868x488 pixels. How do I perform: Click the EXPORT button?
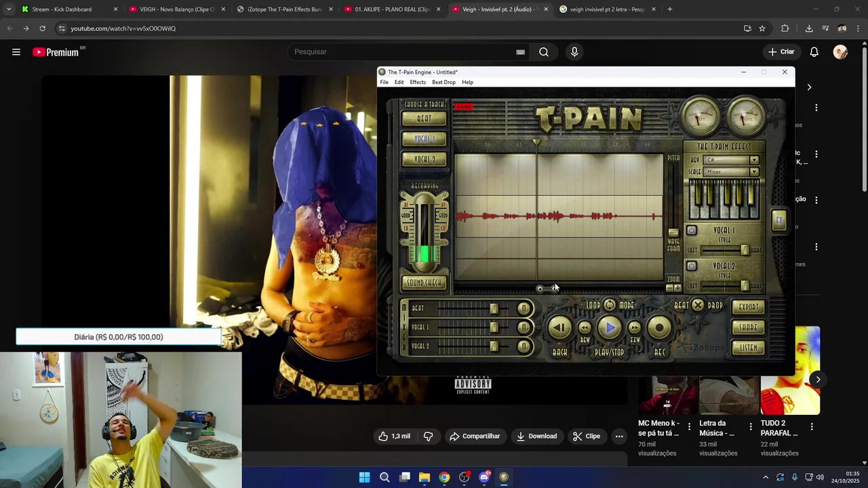pos(749,307)
